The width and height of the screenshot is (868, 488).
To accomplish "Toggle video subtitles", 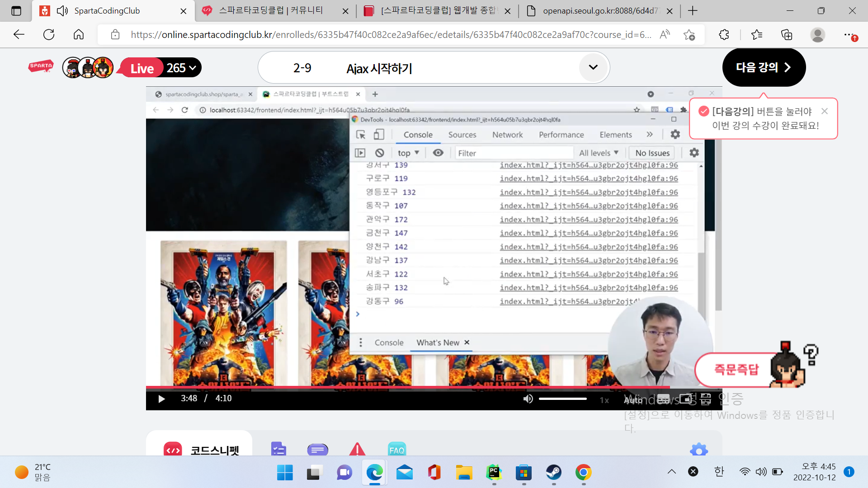I will (x=663, y=399).
